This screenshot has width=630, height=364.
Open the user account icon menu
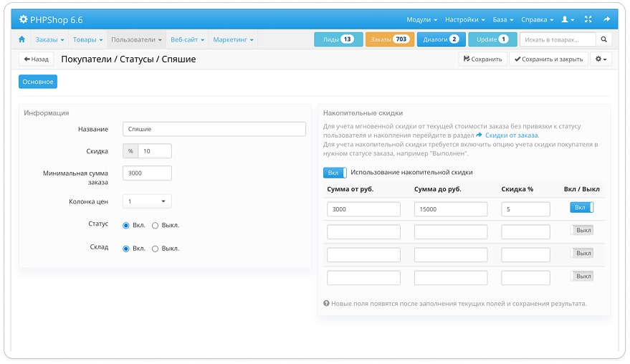pyautogui.click(x=568, y=19)
